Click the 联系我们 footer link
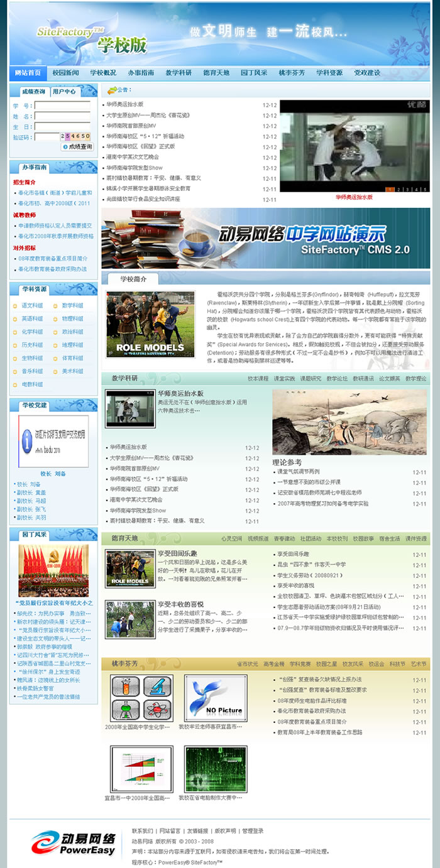 [142, 831]
